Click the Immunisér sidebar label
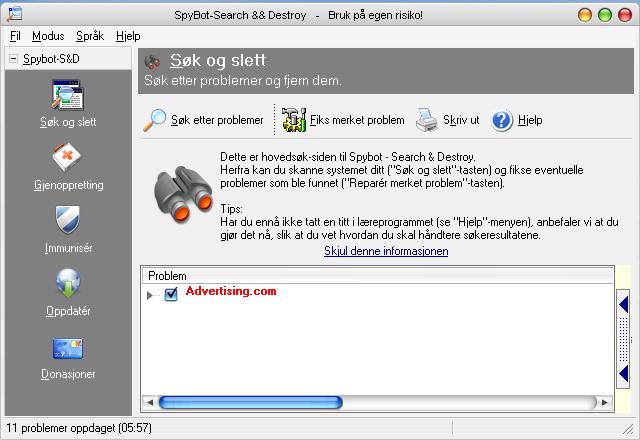 click(69, 248)
